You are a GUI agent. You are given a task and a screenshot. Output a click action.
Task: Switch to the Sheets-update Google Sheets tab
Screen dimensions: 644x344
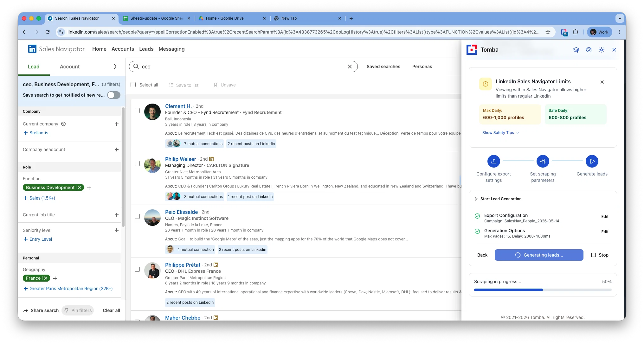[x=157, y=18]
